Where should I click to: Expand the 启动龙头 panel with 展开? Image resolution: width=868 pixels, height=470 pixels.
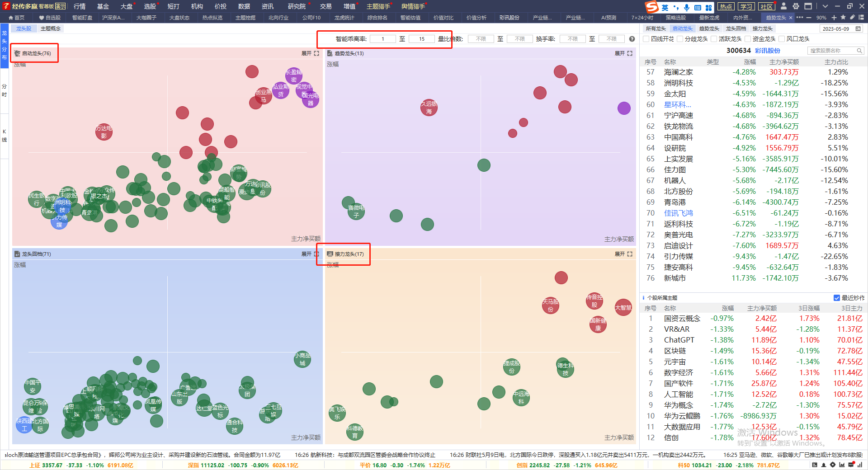[x=307, y=53]
